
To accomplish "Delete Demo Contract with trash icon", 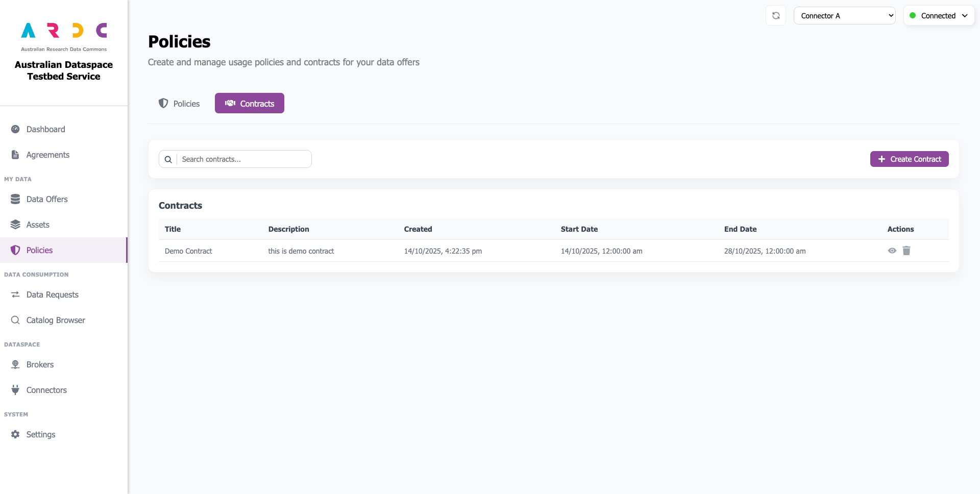I will (906, 251).
